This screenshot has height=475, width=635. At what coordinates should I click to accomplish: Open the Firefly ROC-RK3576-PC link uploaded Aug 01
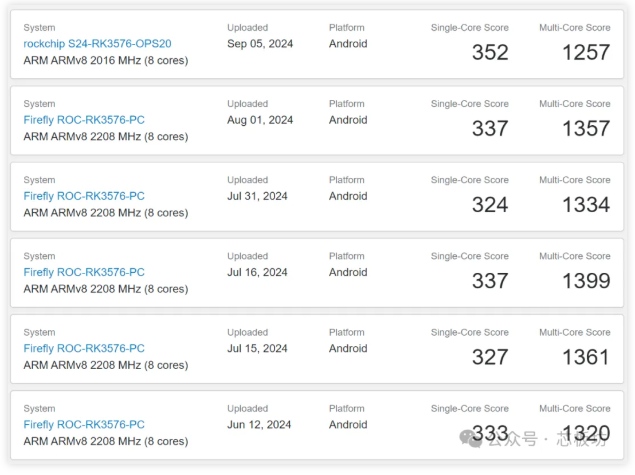point(84,120)
